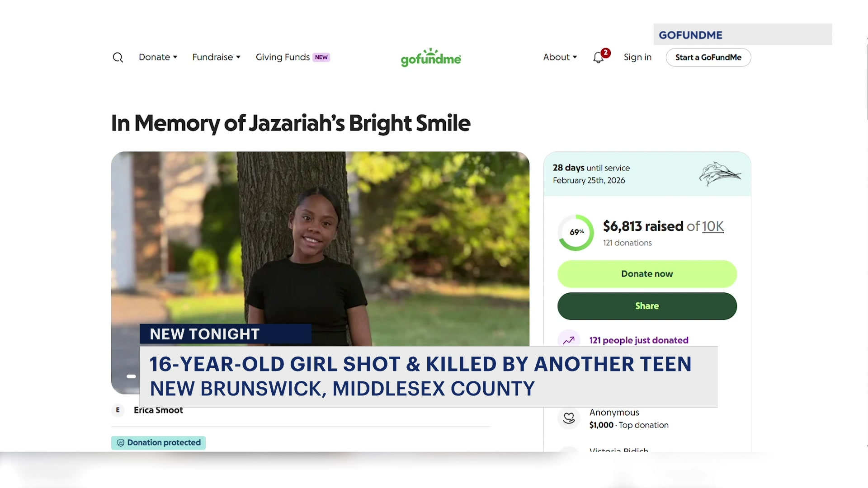Click the 69% progress ring
Viewport: 868px width, 488px height.
pos(576,232)
